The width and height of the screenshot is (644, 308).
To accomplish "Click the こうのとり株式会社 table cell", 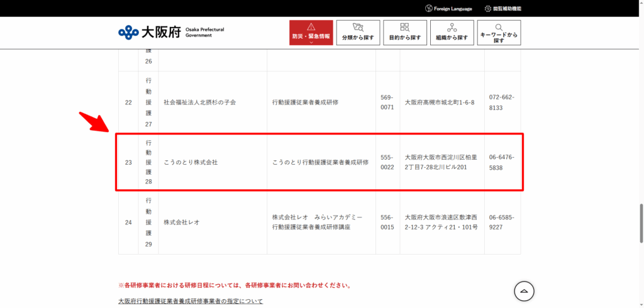I will pyautogui.click(x=191, y=162).
